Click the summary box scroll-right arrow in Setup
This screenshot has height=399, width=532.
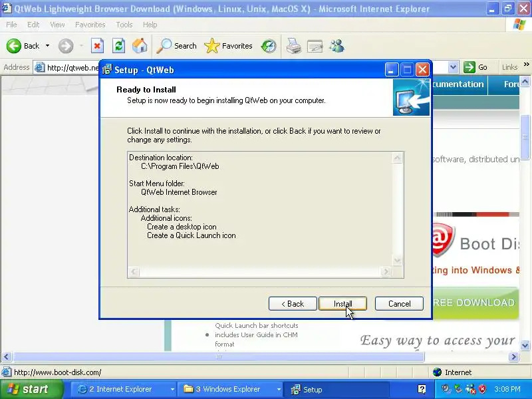[x=386, y=272]
